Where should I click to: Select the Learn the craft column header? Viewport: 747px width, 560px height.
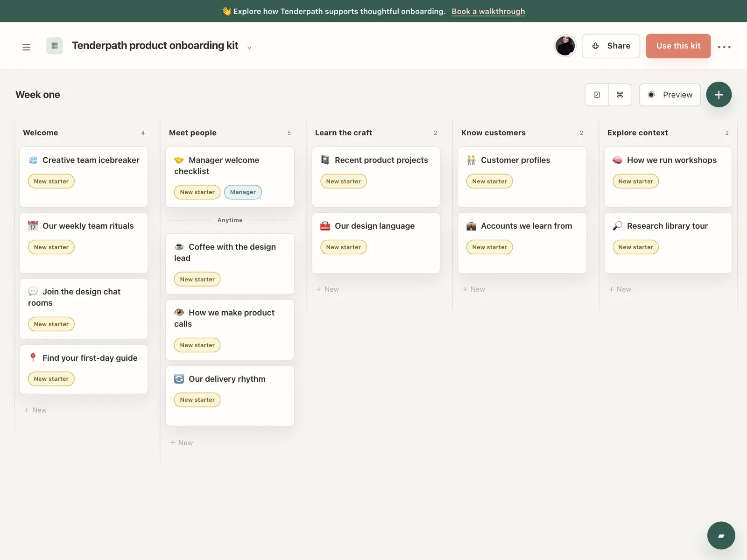(344, 133)
